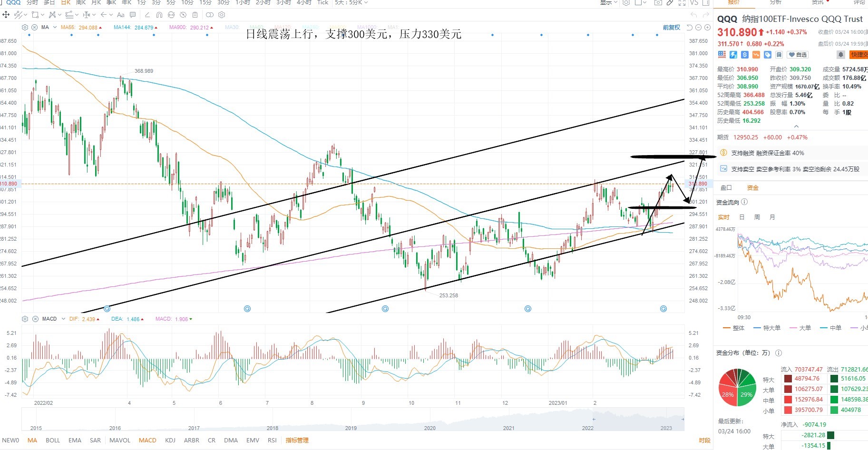The height and width of the screenshot is (450, 868).
Task: Hide all drawings with the eye-slash icon
Action: tap(183, 15)
